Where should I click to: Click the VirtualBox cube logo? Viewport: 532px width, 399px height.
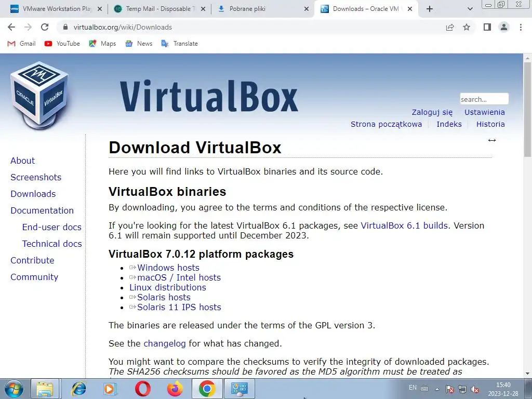point(39,96)
